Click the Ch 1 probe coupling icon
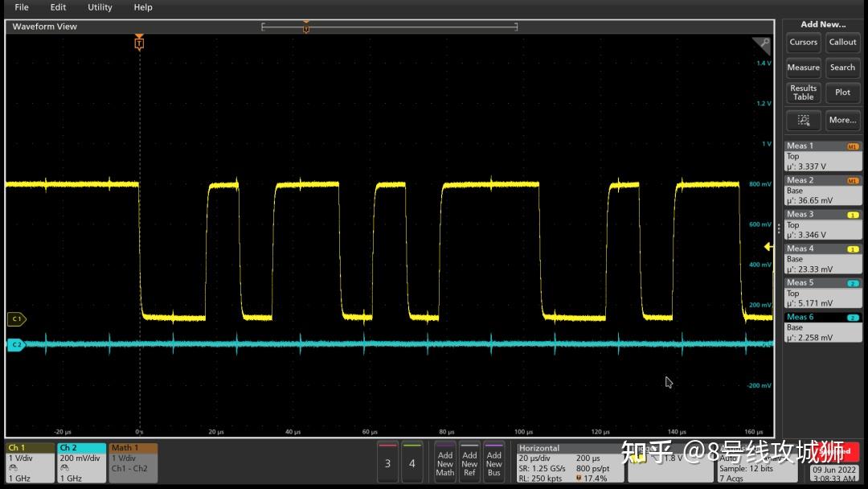The image size is (868, 489). click(x=14, y=468)
